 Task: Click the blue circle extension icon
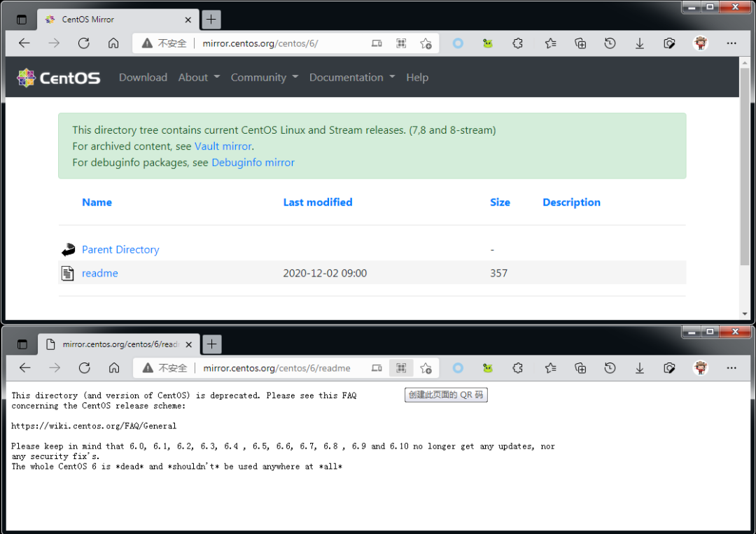[458, 43]
